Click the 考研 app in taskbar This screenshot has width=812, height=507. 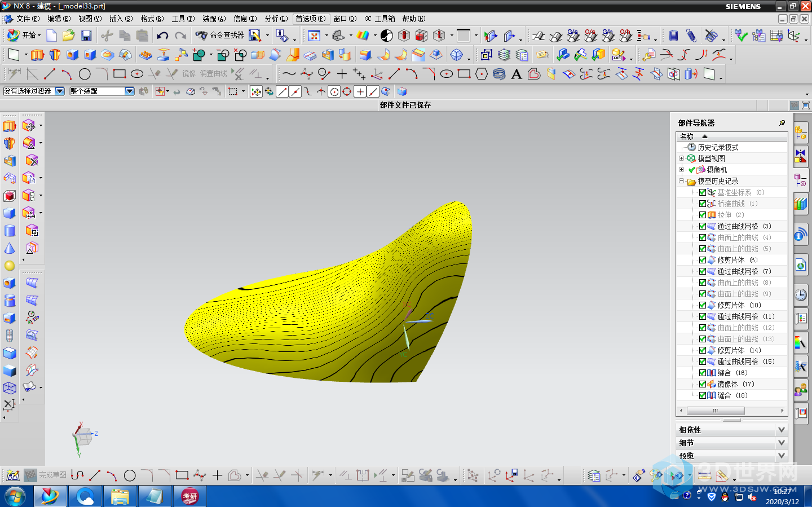[x=190, y=497]
